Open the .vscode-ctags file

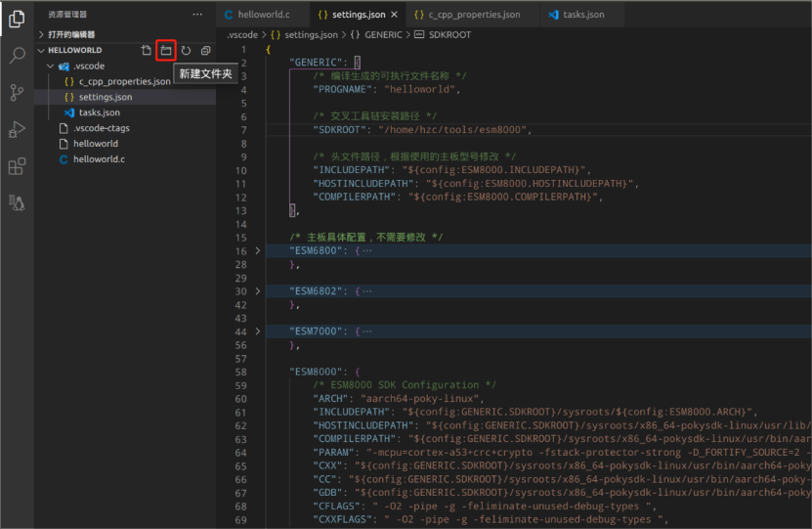(125, 128)
